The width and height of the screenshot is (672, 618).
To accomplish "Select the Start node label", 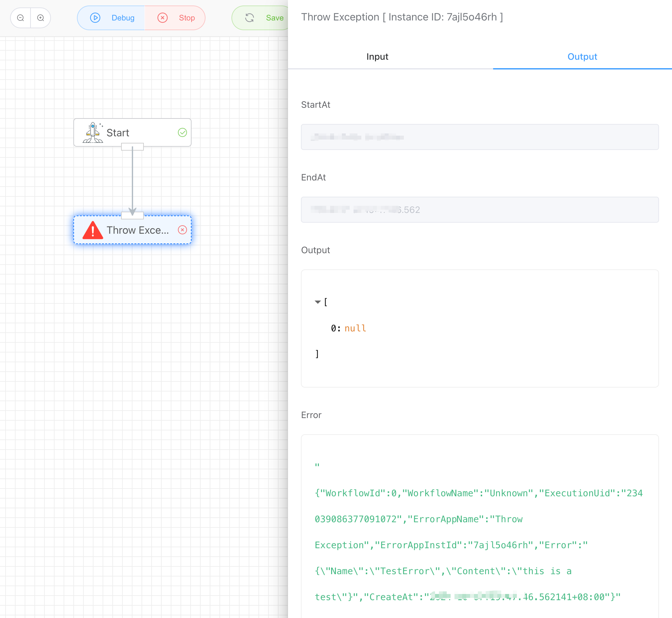I will click(118, 133).
